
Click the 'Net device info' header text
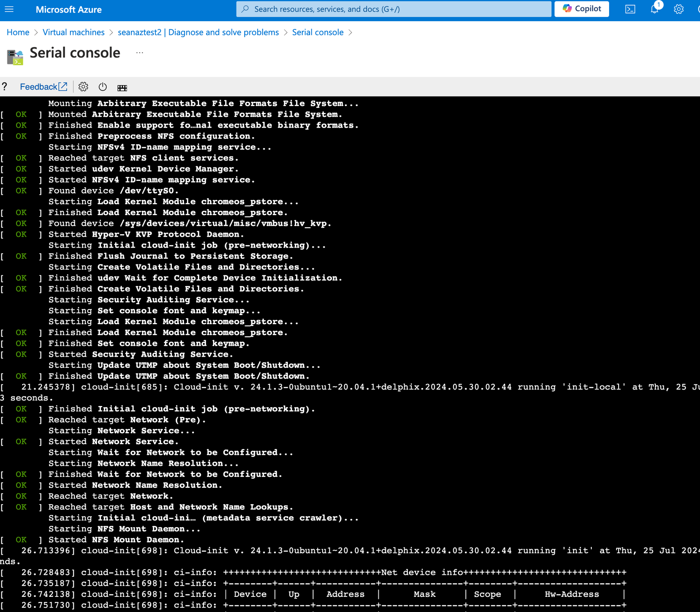(421, 573)
